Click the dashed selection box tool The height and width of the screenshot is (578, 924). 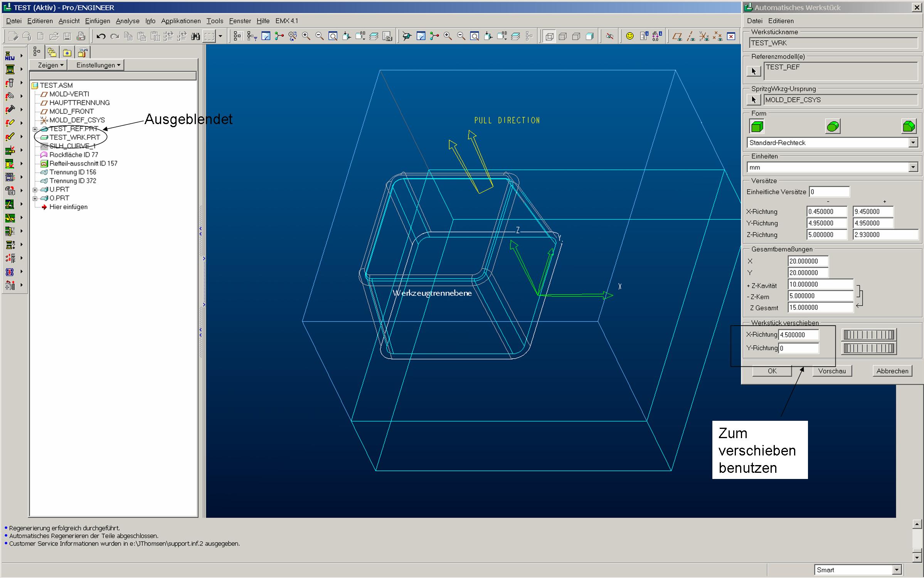[209, 36]
